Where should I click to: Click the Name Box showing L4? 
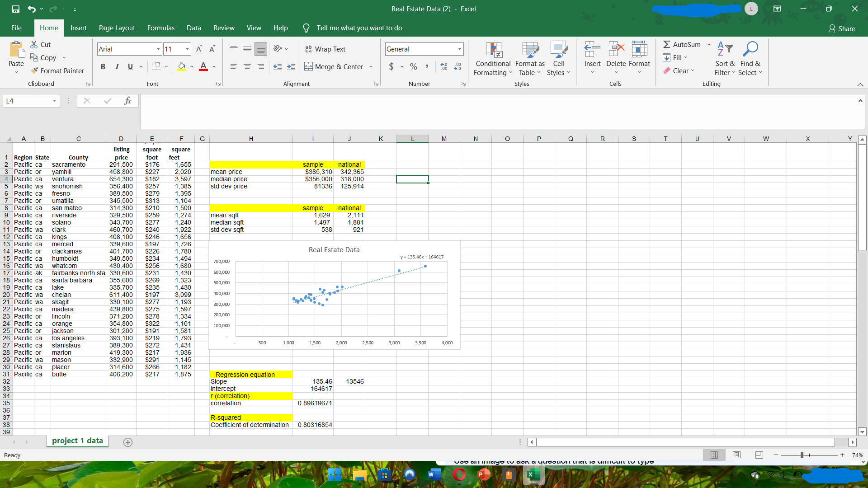[x=27, y=101]
